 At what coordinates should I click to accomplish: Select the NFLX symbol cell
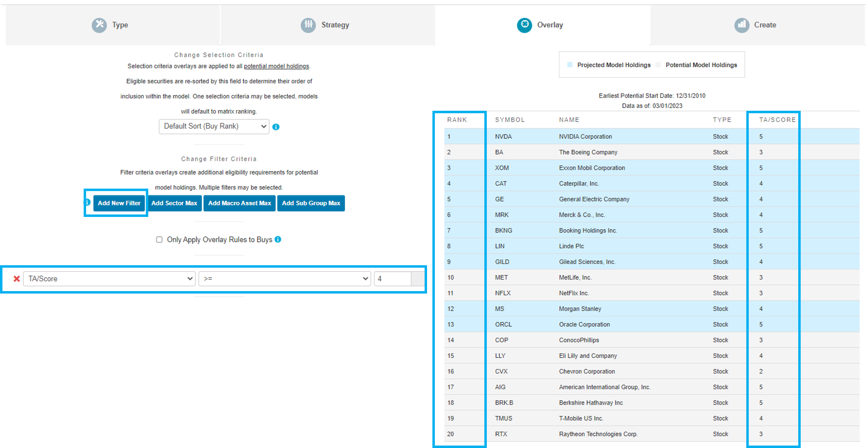coord(503,293)
